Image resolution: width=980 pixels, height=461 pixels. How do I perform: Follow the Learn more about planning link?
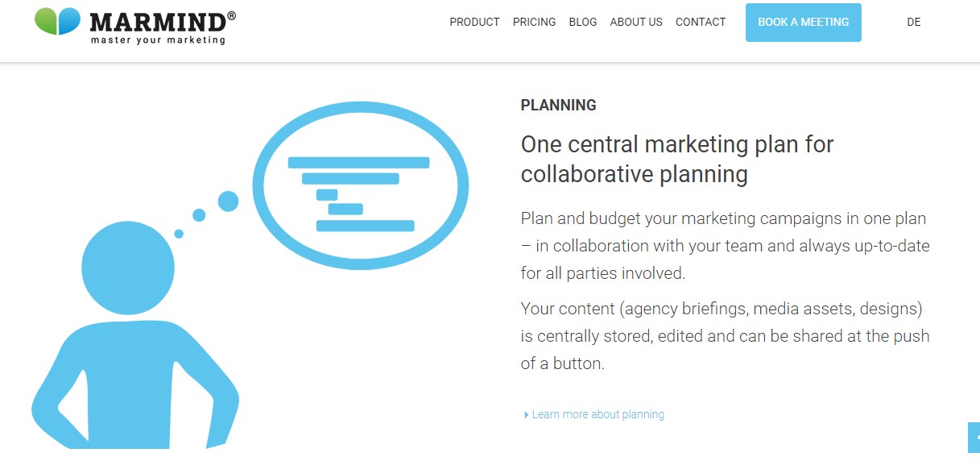coord(598,414)
